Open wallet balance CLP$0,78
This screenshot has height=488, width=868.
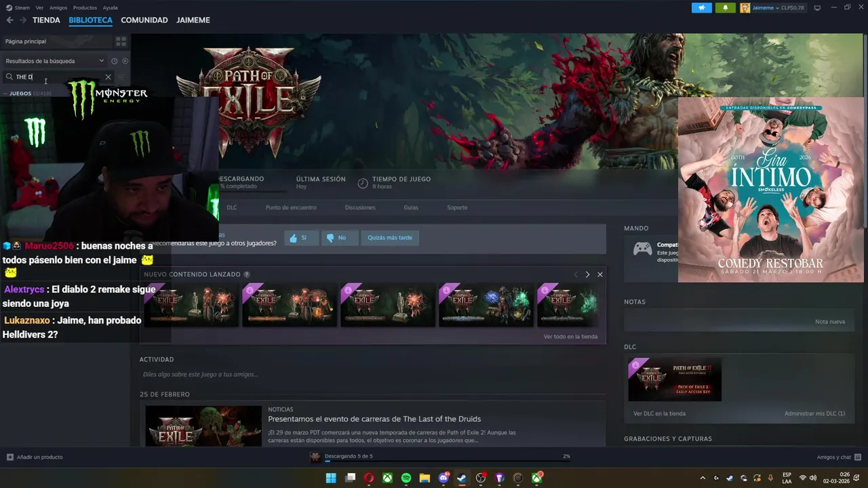pos(792,7)
